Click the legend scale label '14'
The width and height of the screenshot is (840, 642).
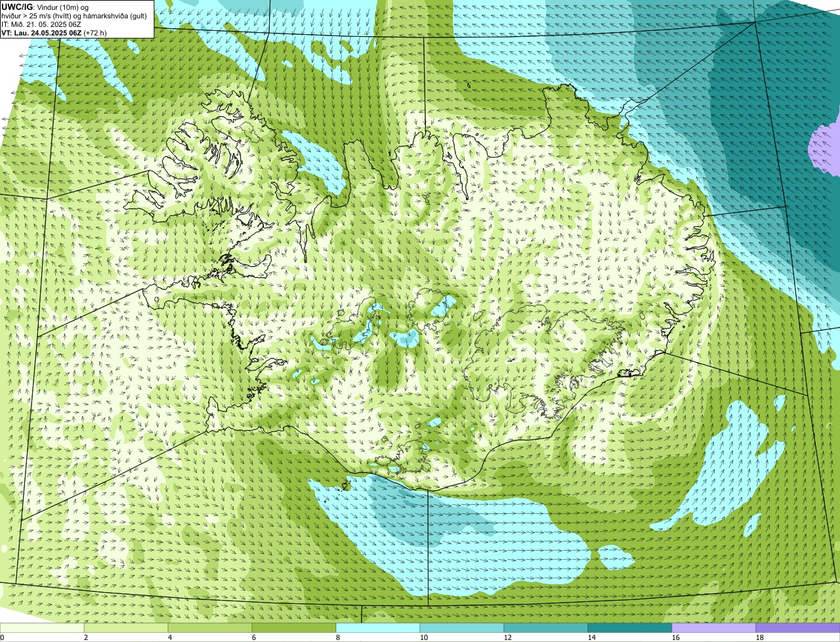(x=592, y=637)
